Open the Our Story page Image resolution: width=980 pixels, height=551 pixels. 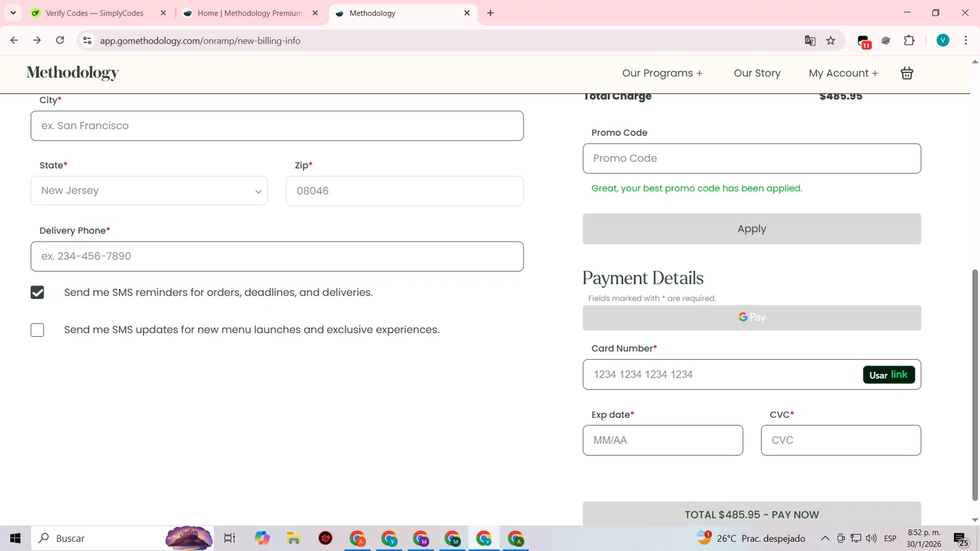[x=757, y=73]
